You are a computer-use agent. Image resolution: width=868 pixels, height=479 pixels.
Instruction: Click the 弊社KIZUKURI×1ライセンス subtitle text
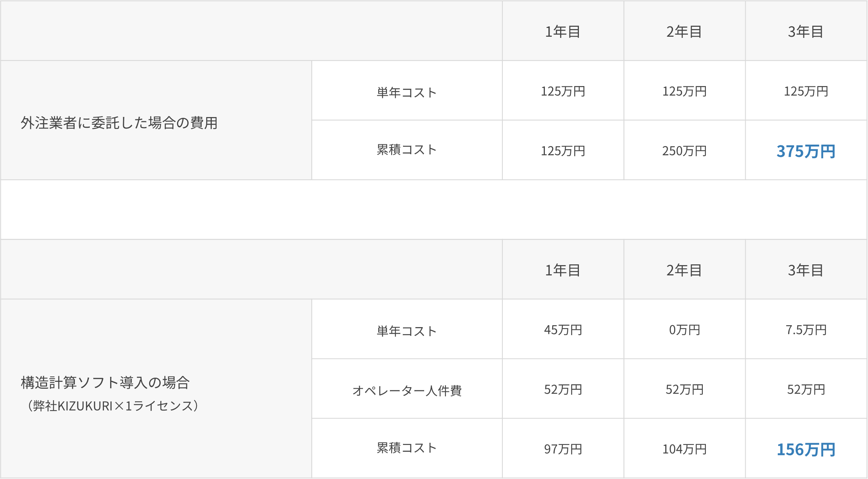click(113, 406)
